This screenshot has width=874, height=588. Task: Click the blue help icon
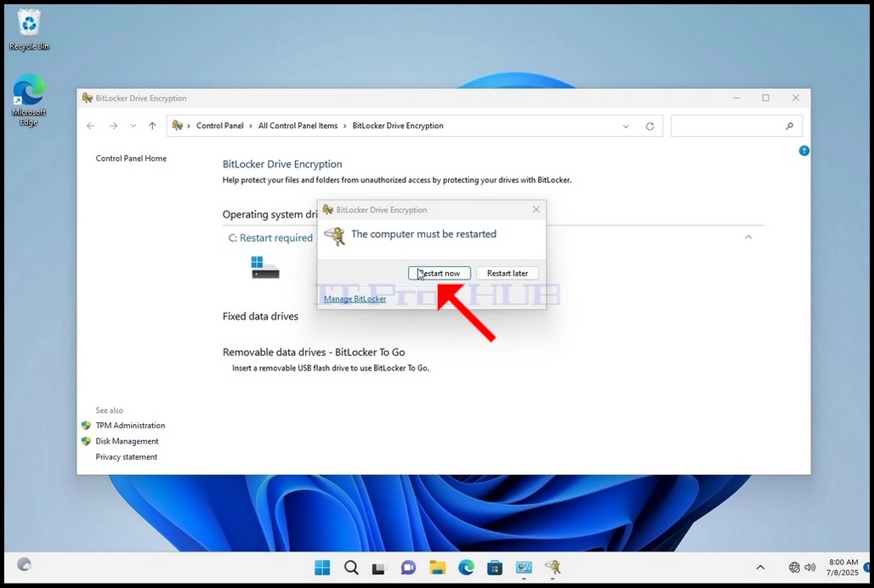point(803,150)
